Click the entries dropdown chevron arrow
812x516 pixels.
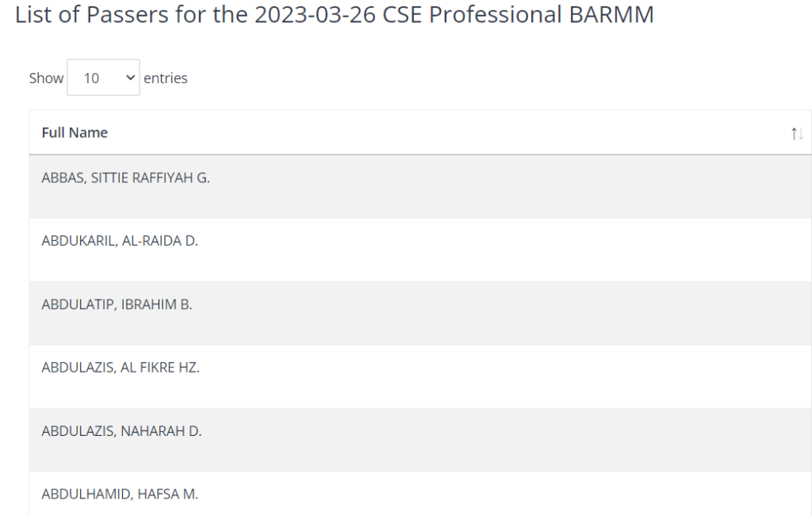click(129, 78)
